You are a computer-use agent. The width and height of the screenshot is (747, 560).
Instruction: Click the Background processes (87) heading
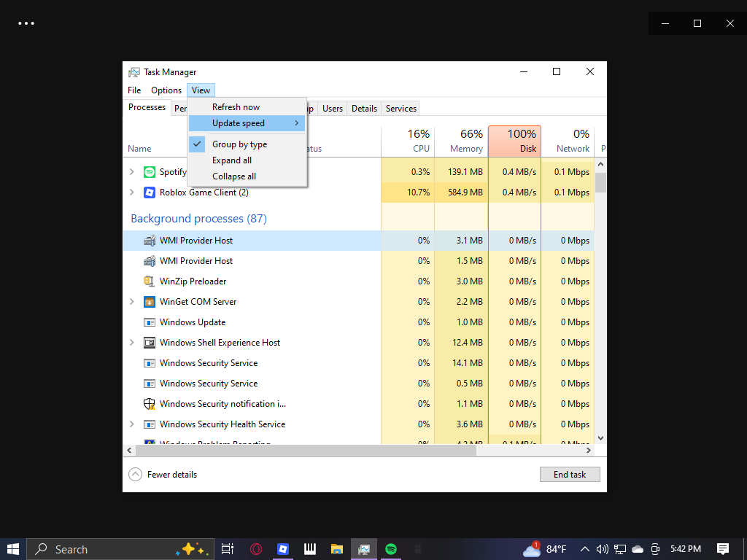[x=198, y=219]
